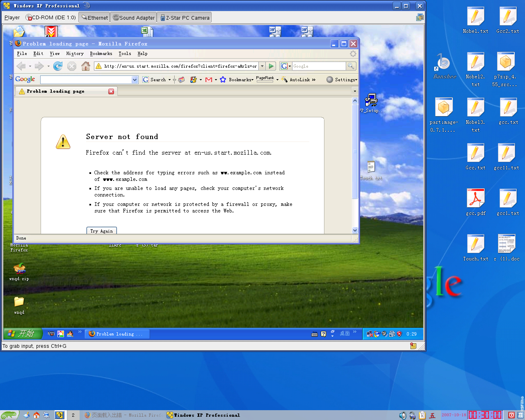Open the forward button history dropdown
This screenshot has width=525, height=420.
coord(48,66)
